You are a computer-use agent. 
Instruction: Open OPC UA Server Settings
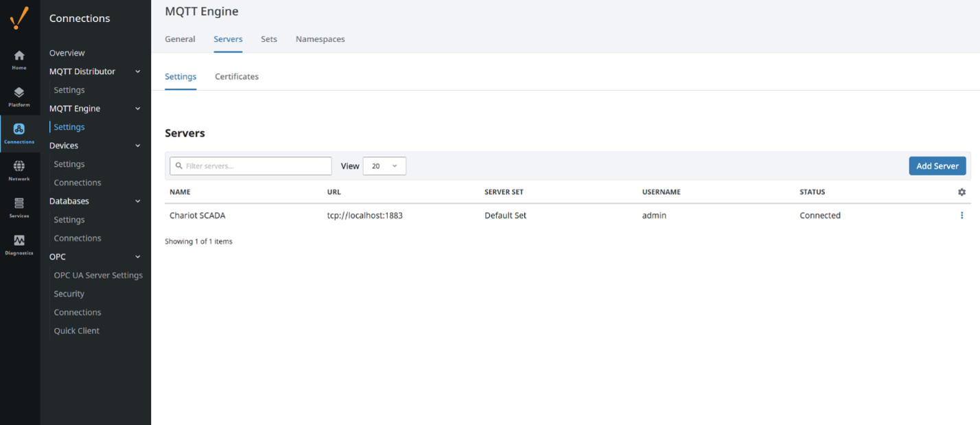(98, 275)
